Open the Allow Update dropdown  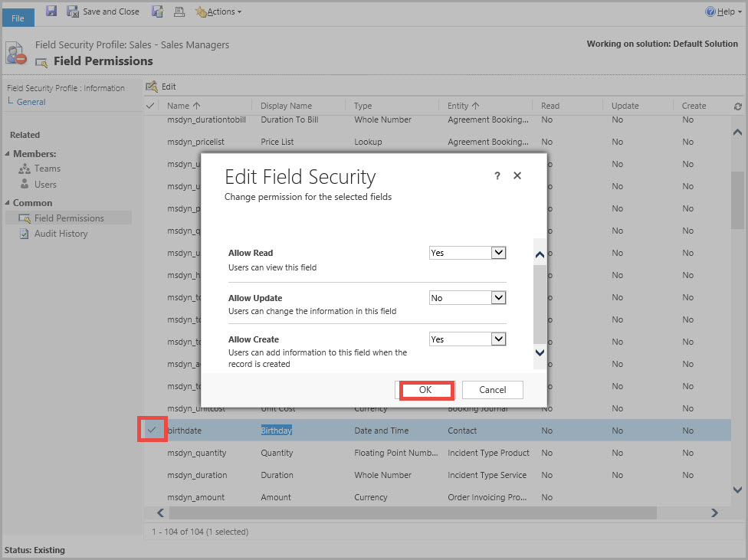[x=498, y=298]
